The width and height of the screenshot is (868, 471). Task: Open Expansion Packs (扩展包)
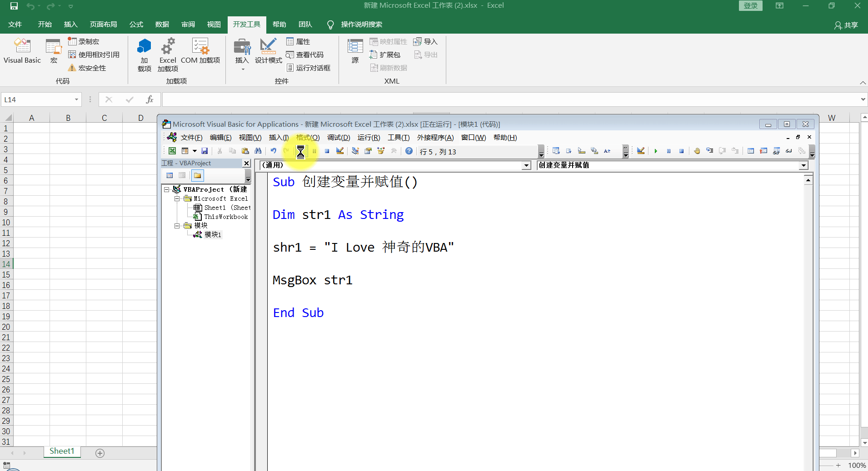tap(385, 55)
